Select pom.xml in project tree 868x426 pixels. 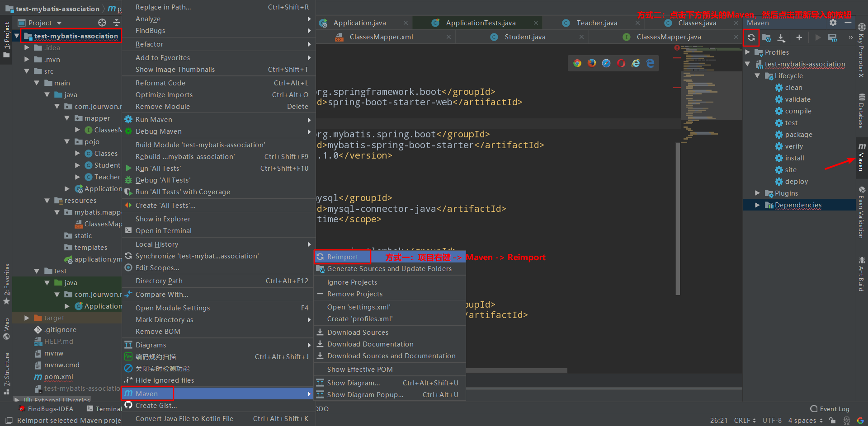[58, 377]
